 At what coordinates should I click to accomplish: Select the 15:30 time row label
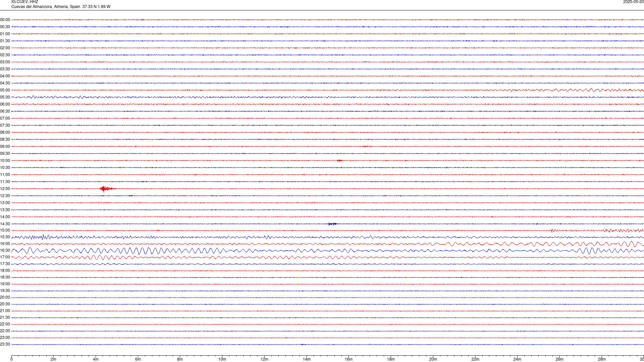click(x=5, y=237)
